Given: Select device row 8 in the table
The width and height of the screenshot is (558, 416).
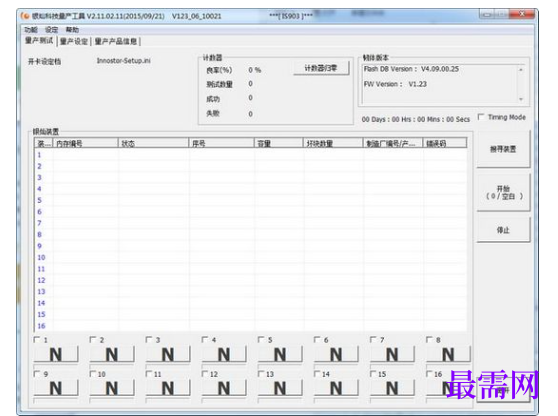Looking at the screenshot, I should click(251, 235).
